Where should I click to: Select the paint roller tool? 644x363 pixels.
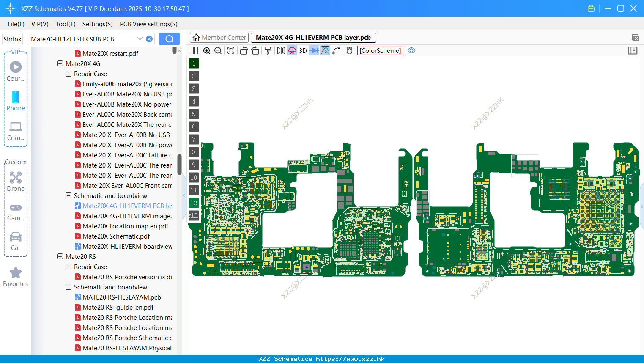268,51
